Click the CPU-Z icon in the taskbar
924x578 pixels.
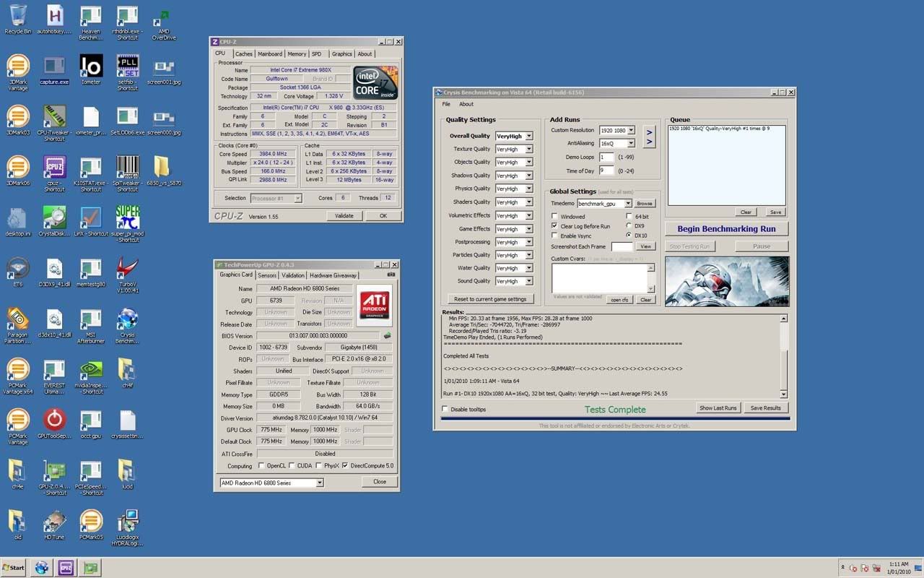point(66,568)
